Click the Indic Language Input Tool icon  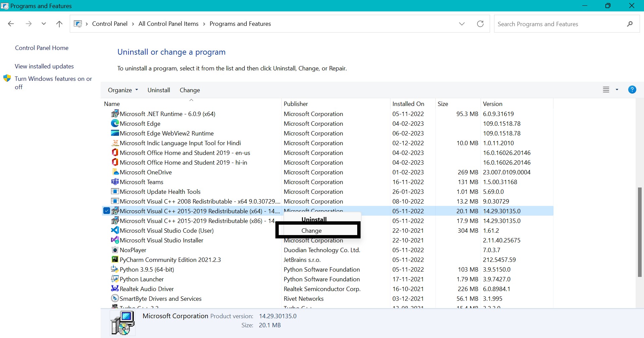point(115,143)
